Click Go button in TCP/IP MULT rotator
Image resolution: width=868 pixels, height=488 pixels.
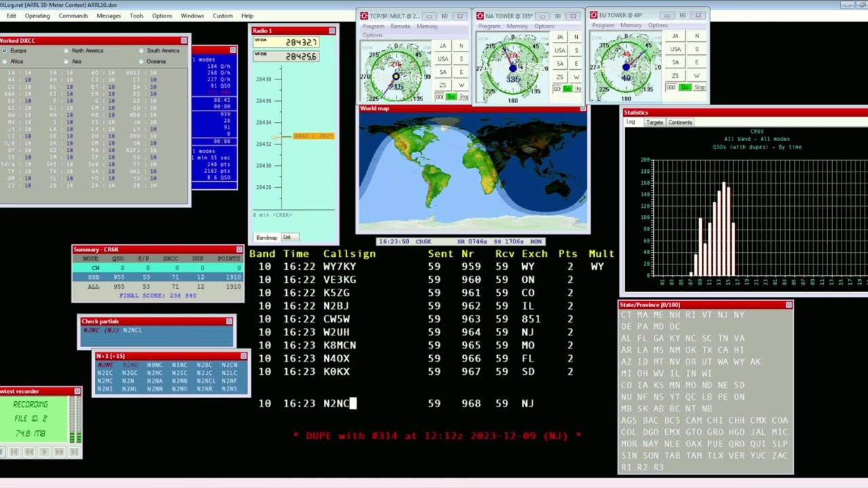point(451,97)
